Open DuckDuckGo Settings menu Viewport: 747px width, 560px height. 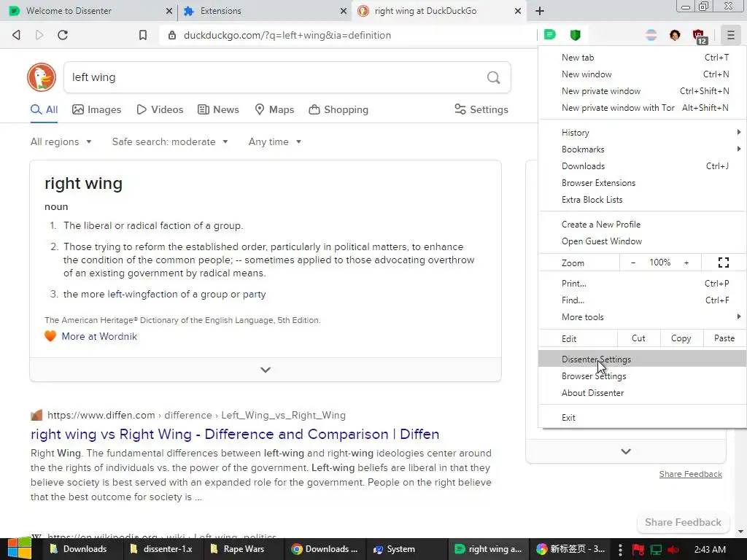481,109
